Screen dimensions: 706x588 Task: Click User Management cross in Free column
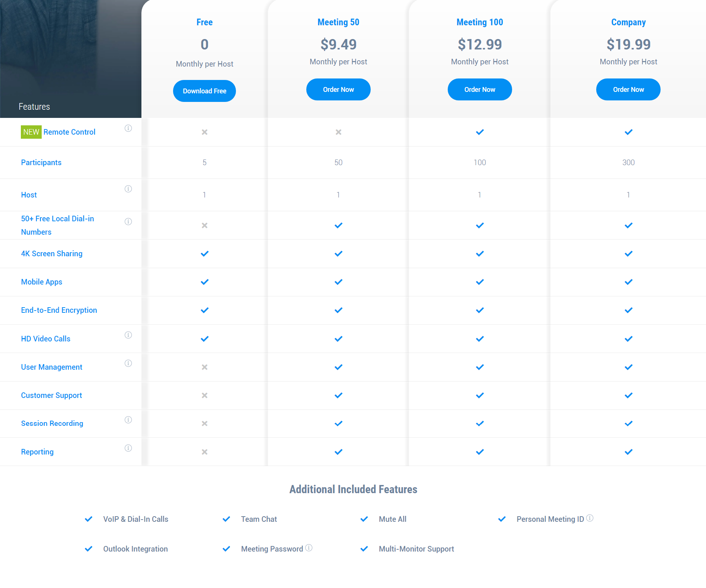point(205,367)
